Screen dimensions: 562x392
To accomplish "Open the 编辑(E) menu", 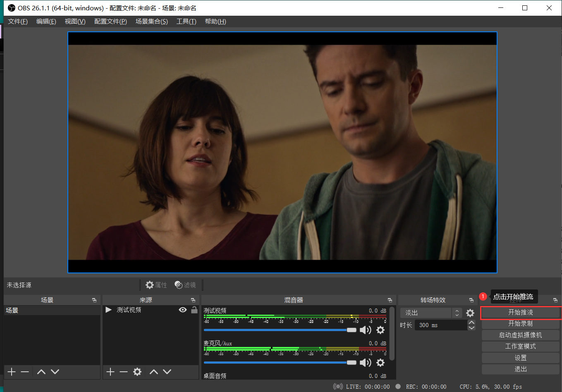I will [46, 22].
